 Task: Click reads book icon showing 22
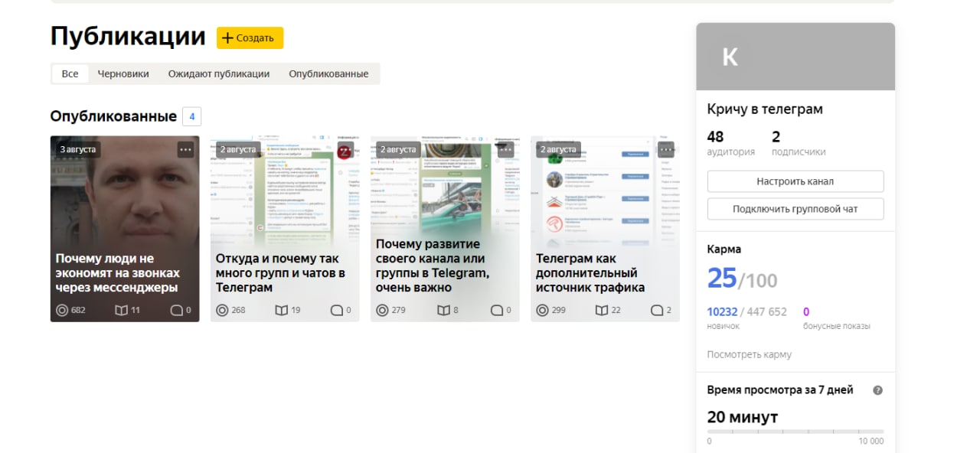pyautogui.click(x=602, y=310)
